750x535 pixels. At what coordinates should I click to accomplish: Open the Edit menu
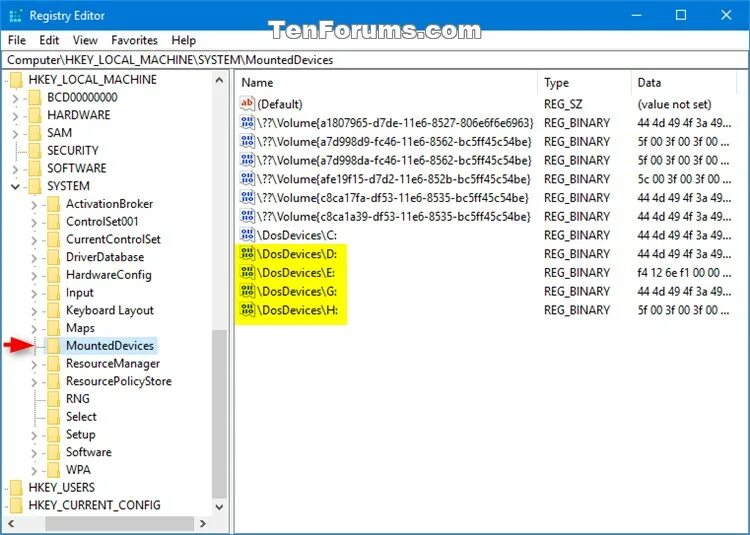click(49, 40)
